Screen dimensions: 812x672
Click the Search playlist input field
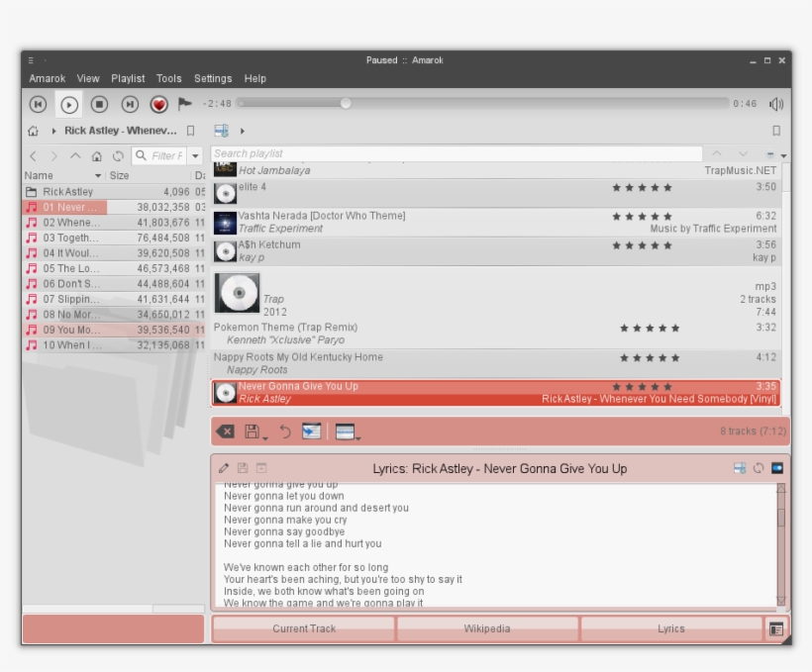[x=456, y=153]
